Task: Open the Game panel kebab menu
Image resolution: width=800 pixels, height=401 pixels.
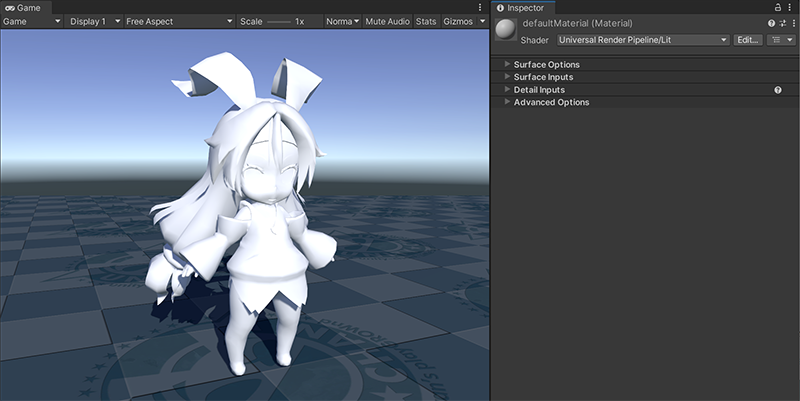Action: [x=480, y=7]
